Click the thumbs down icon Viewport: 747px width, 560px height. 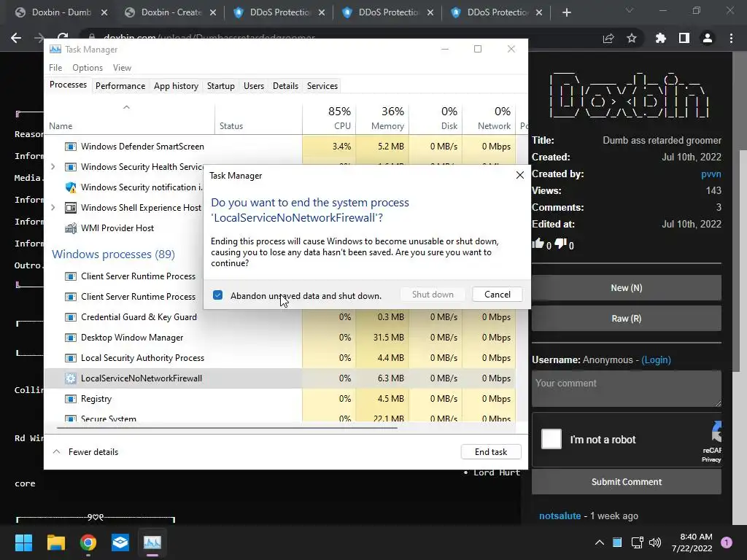tap(560, 244)
